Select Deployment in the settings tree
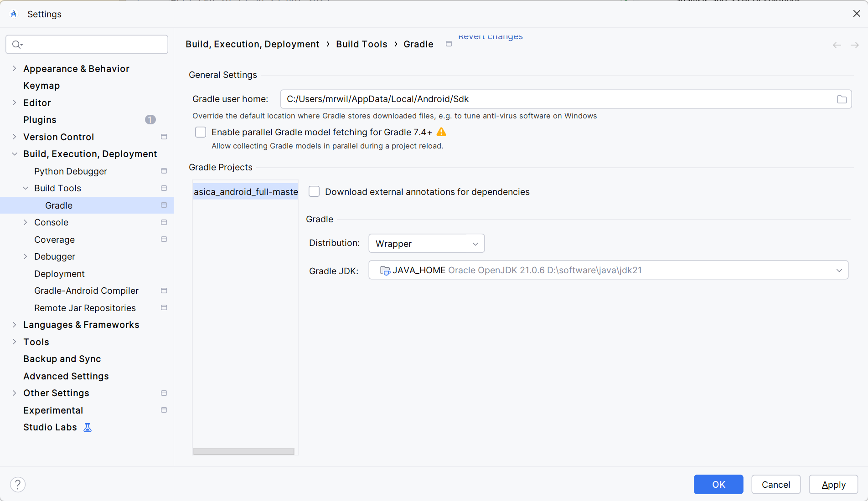This screenshot has width=868, height=501. click(59, 274)
